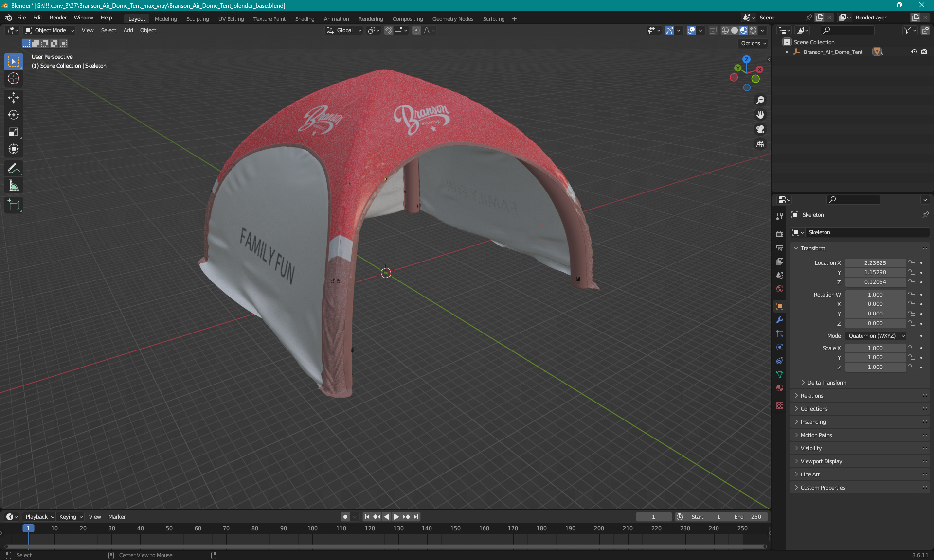
Task: Activate the Select Box tool
Action: (14, 61)
